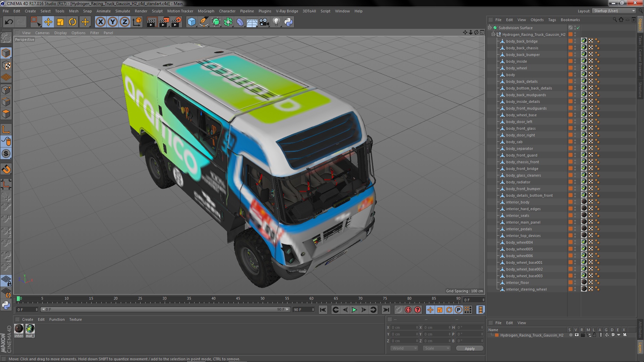This screenshot has width=644, height=362.
Task: Open the Object Manager Tags menu
Action: coord(552,20)
